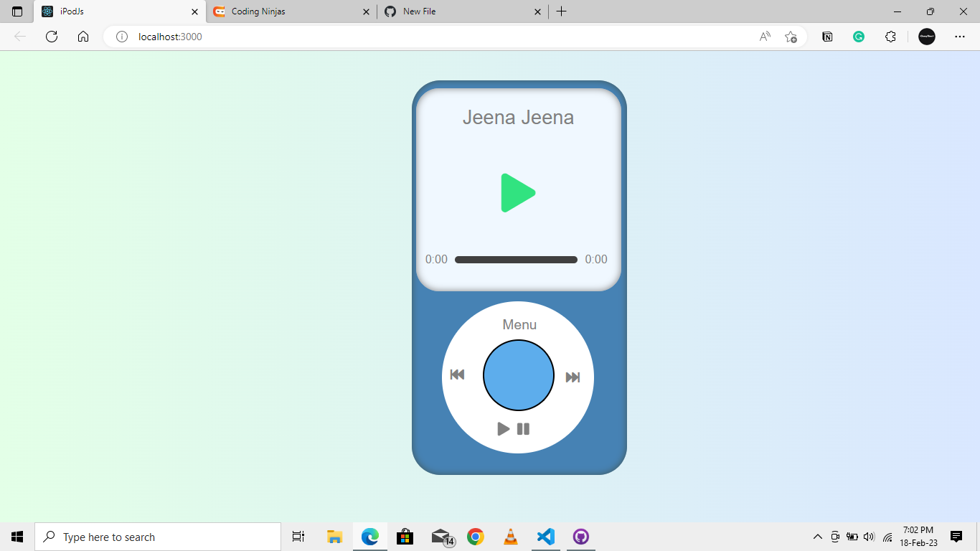Open the Notion extension
This screenshot has height=551, width=980.
[x=827, y=37]
